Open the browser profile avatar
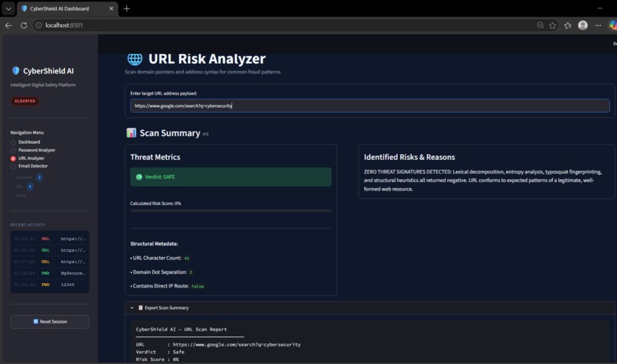This screenshot has width=617, height=364. coord(583,25)
